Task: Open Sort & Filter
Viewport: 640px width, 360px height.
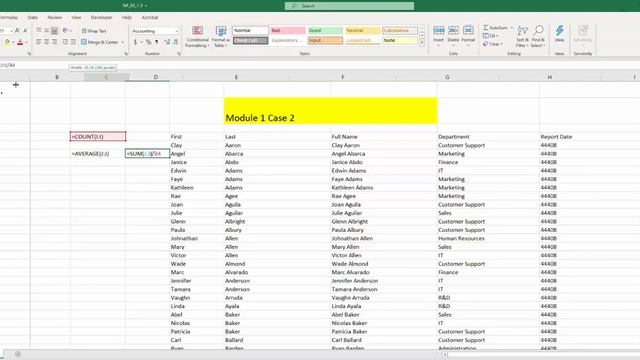Action: [x=522, y=36]
